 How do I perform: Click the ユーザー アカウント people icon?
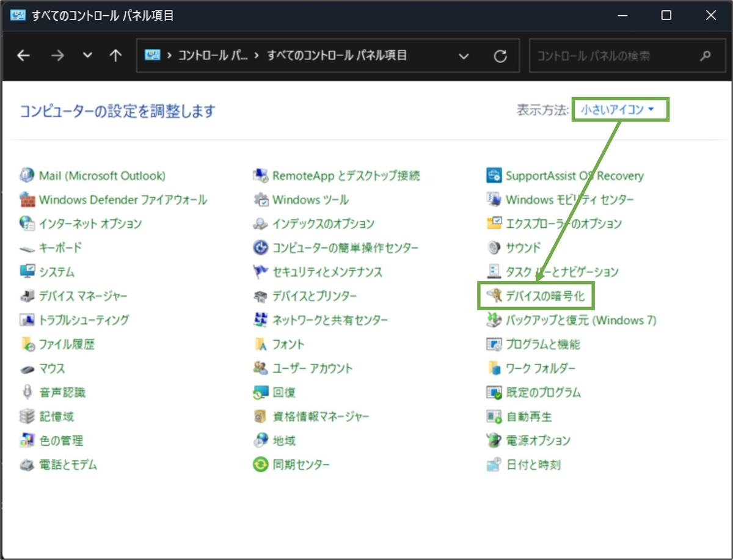[261, 368]
